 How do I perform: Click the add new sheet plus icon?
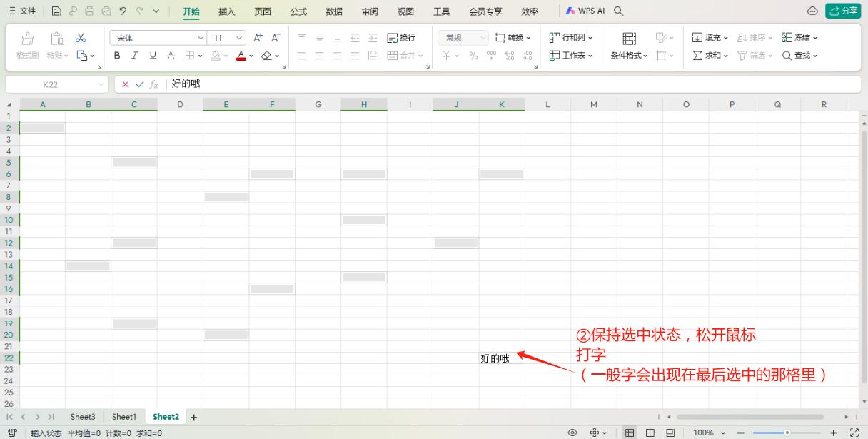point(193,417)
